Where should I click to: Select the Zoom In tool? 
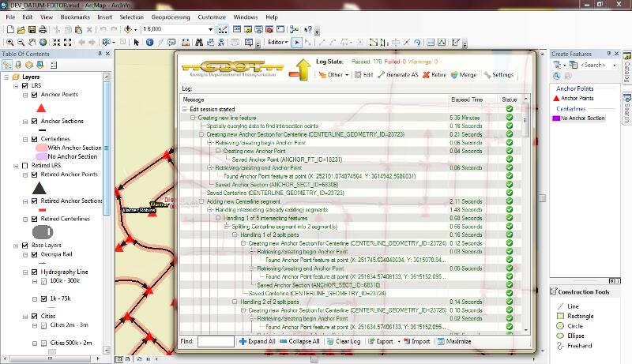(x=10, y=43)
